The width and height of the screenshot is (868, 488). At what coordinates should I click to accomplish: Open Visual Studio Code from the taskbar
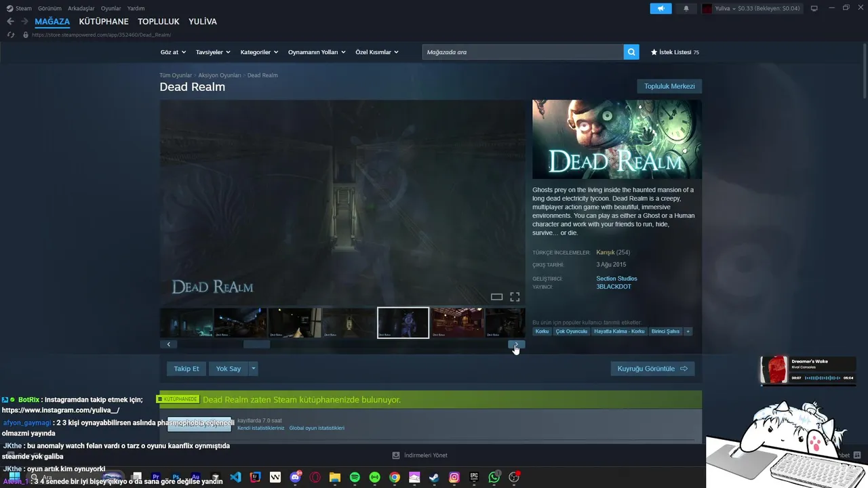tap(235, 477)
